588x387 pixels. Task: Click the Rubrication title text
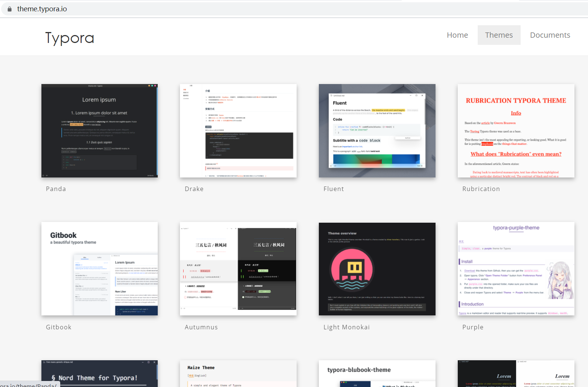pyautogui.click(x=481, y=189)
